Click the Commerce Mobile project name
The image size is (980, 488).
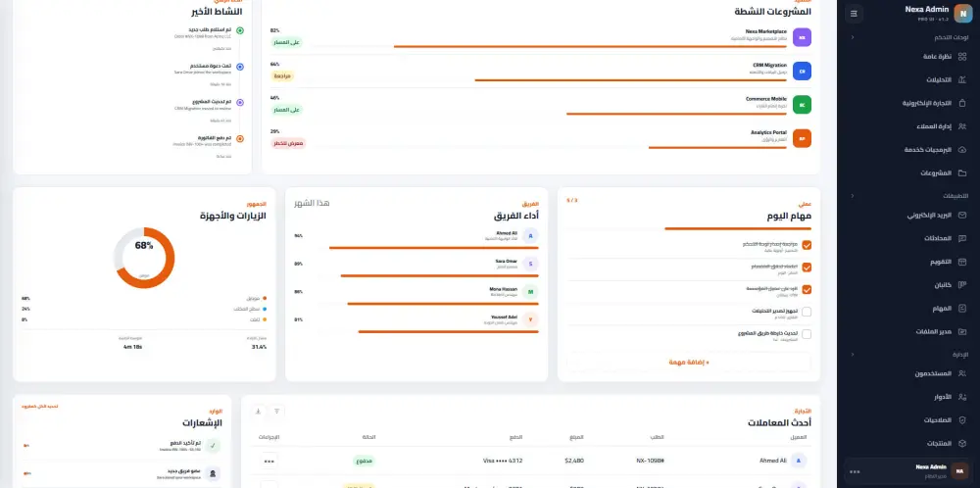(x=766, y=99)
